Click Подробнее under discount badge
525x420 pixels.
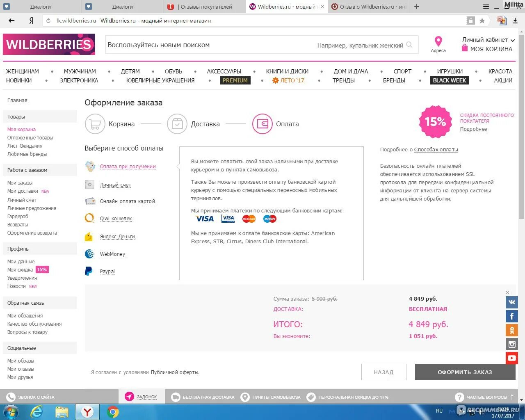tap(473, 129)
